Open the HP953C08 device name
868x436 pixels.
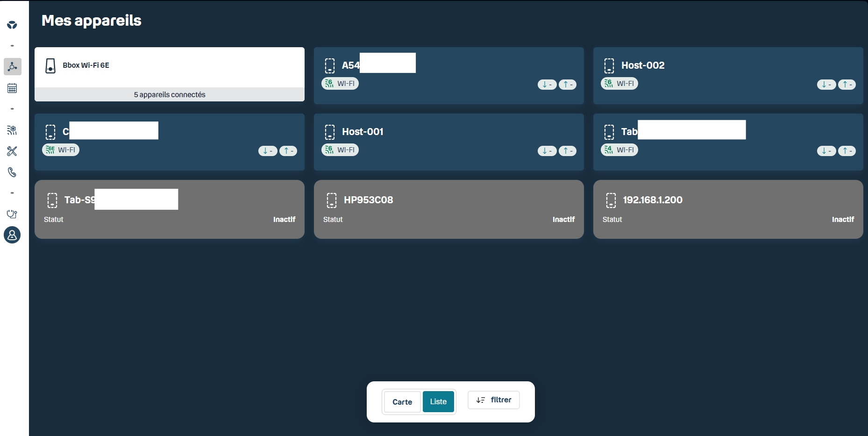(369, 200)
